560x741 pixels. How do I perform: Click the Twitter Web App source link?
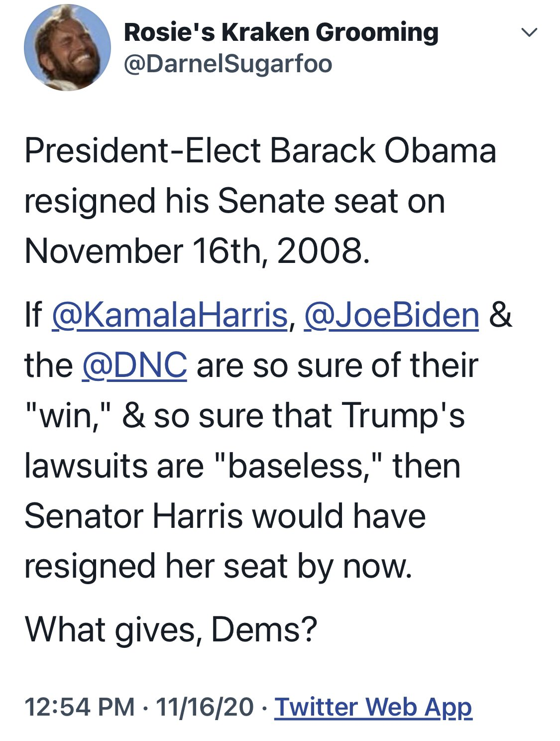373,707
